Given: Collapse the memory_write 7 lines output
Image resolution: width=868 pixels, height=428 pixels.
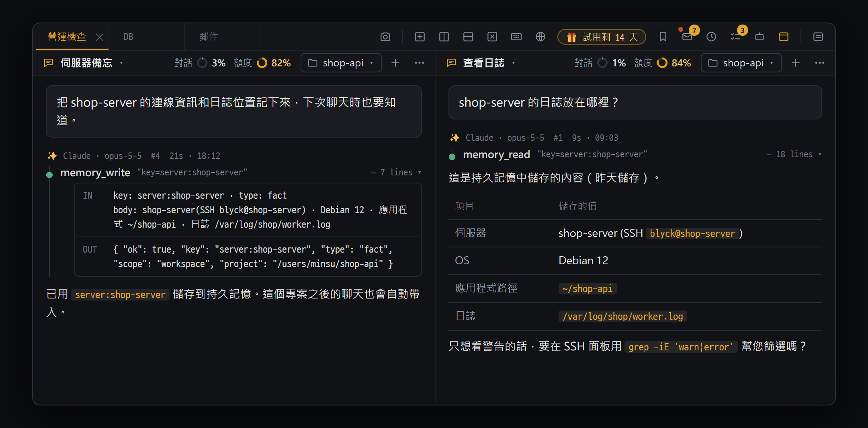Looking at the screenshot, I should (396, 173).
